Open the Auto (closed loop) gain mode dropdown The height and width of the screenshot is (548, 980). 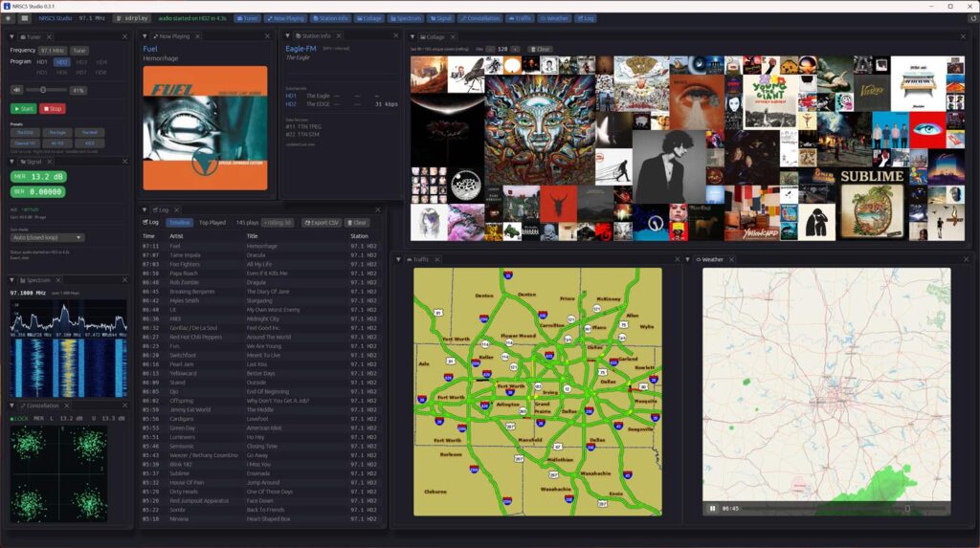[48, 237]
